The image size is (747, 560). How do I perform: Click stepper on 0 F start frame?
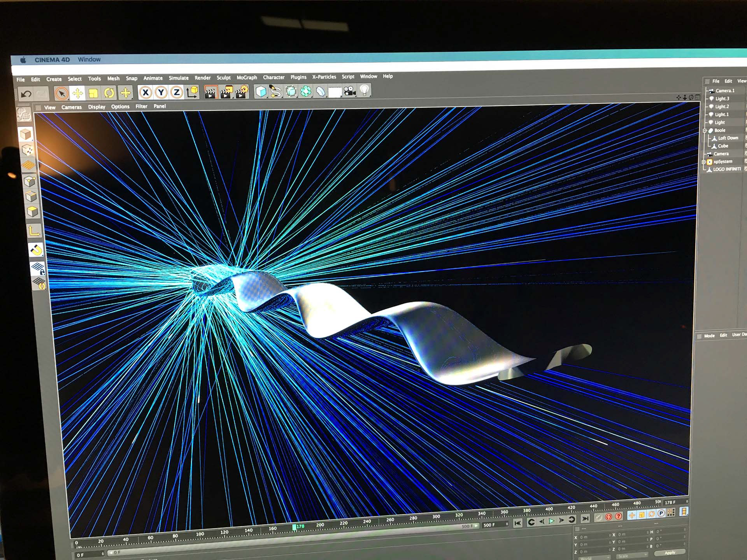click(x=103, y=553)
